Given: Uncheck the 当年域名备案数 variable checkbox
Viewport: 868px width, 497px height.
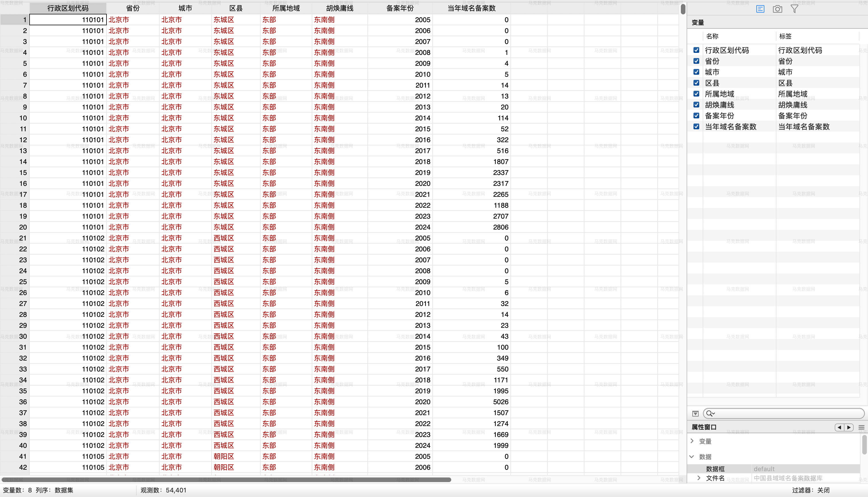Looking at the screenshot, I should [696, 127].
